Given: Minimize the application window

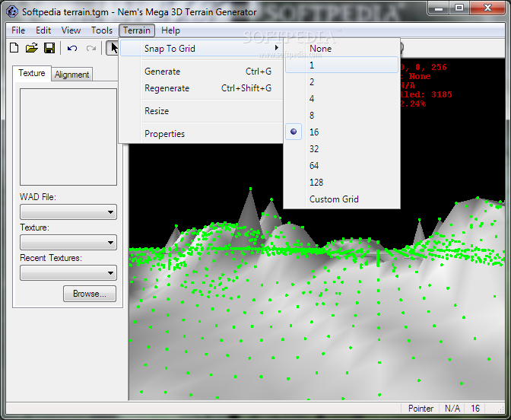Looking at the screenshot, I should (439, 8).
